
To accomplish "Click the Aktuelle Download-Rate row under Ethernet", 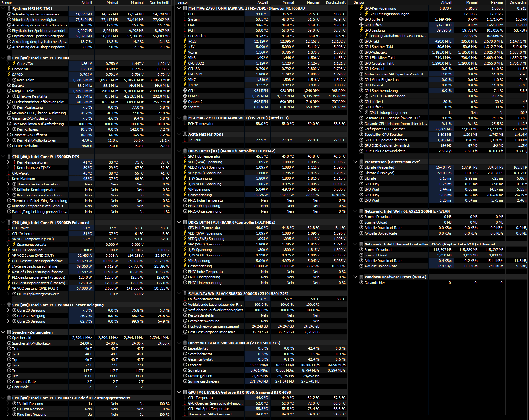I will tap(383, 261).
